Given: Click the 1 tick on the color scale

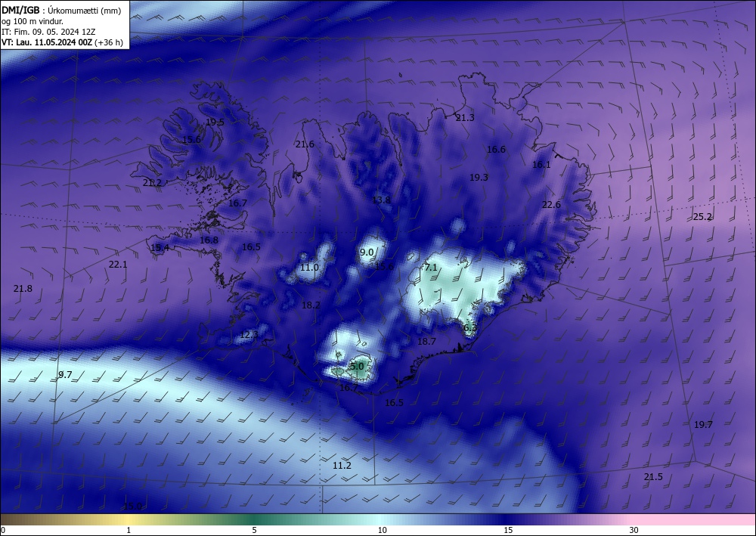Looking at the screenshot, I should pyautogui.click(x=129, y=530).
